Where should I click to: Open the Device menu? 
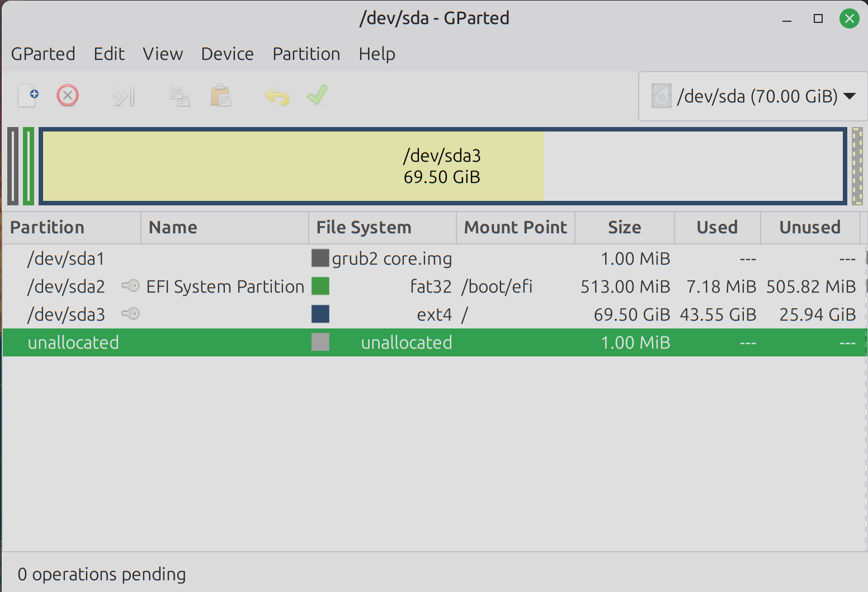(x=227, y=54)
